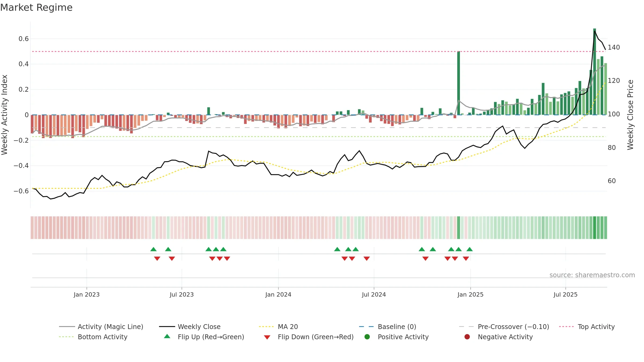Click the Jul 2025 axis label
This screenshot has width=644, height=362.
[x=565, y=294]
